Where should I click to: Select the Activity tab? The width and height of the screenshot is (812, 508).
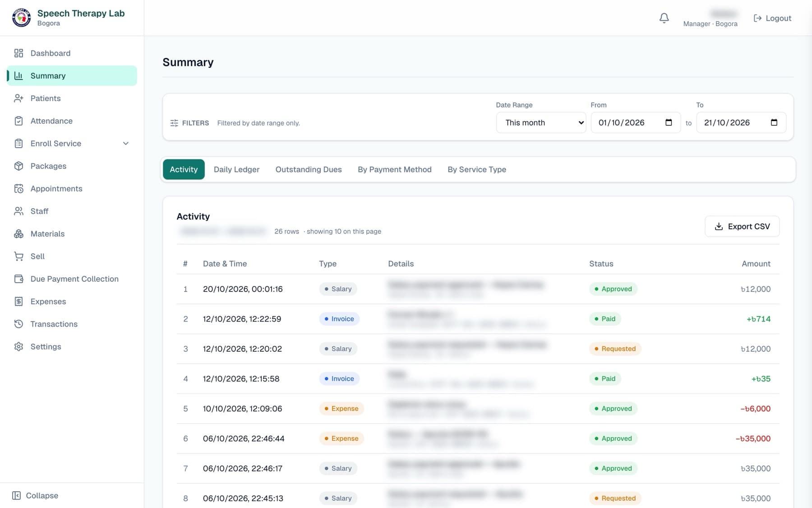tap(184, 169)
